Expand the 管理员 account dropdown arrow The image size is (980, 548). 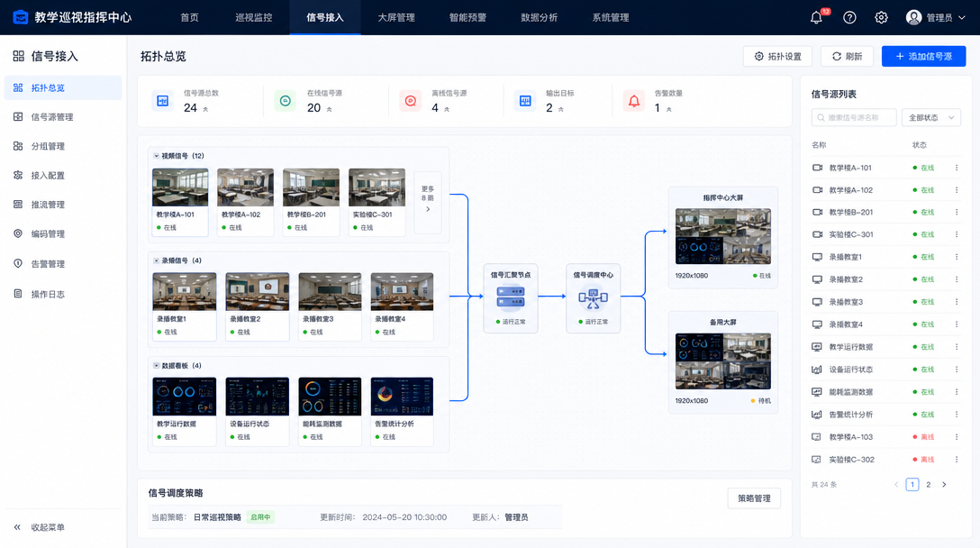click(962, 18)
